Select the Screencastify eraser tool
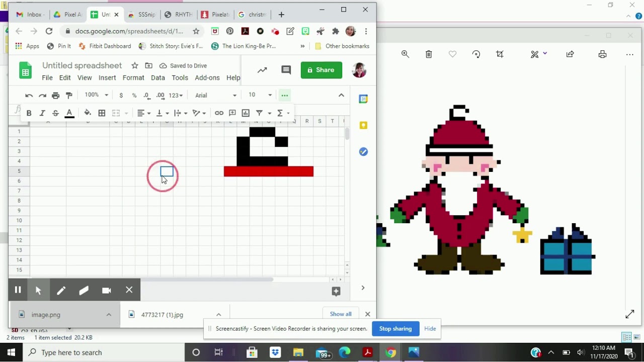 pos(84,290)
